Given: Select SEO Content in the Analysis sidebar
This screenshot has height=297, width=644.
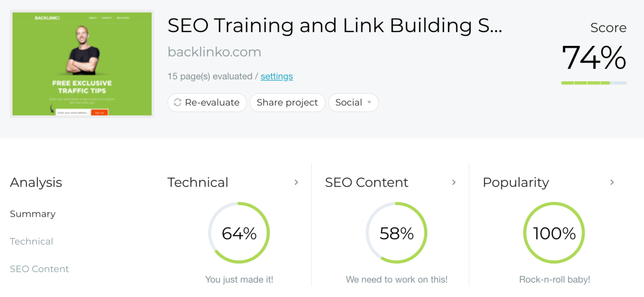Looking at the screenshot, I should 40,269.
